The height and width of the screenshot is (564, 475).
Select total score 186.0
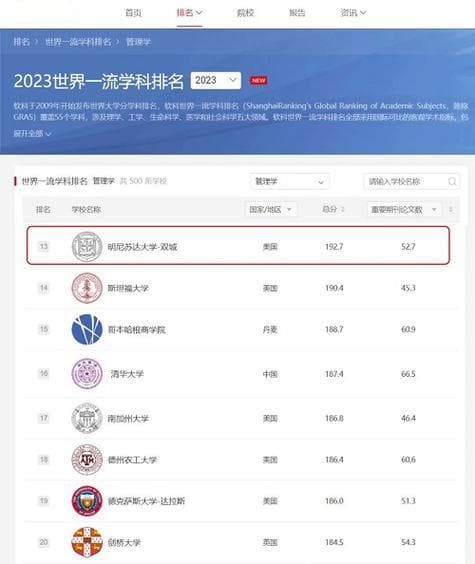tap(334, 501)
